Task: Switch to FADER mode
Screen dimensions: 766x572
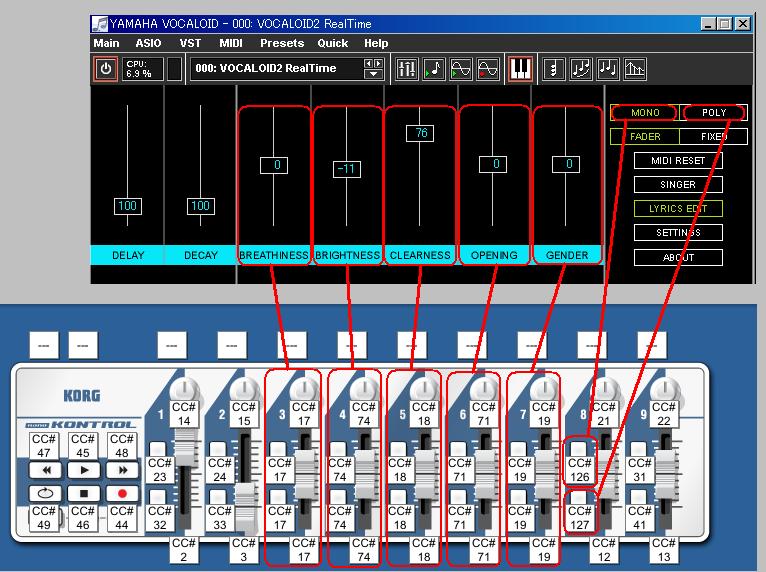Action: coord(645,137)
